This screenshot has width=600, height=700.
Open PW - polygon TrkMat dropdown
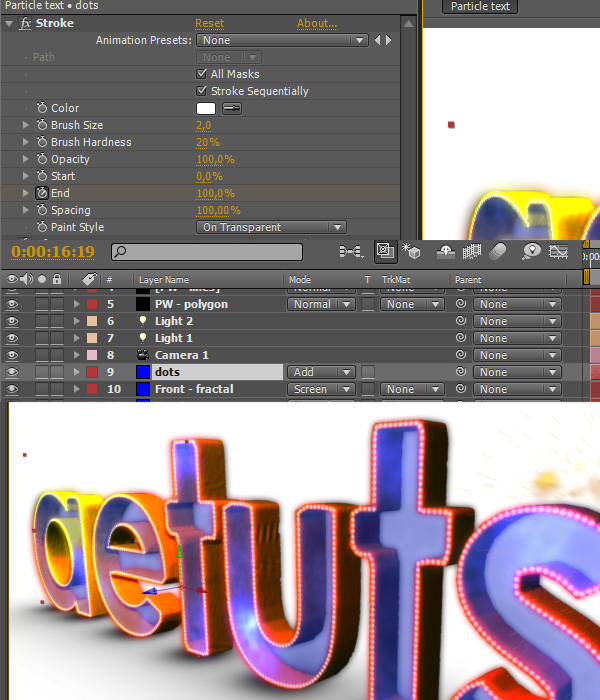[412, 304]
